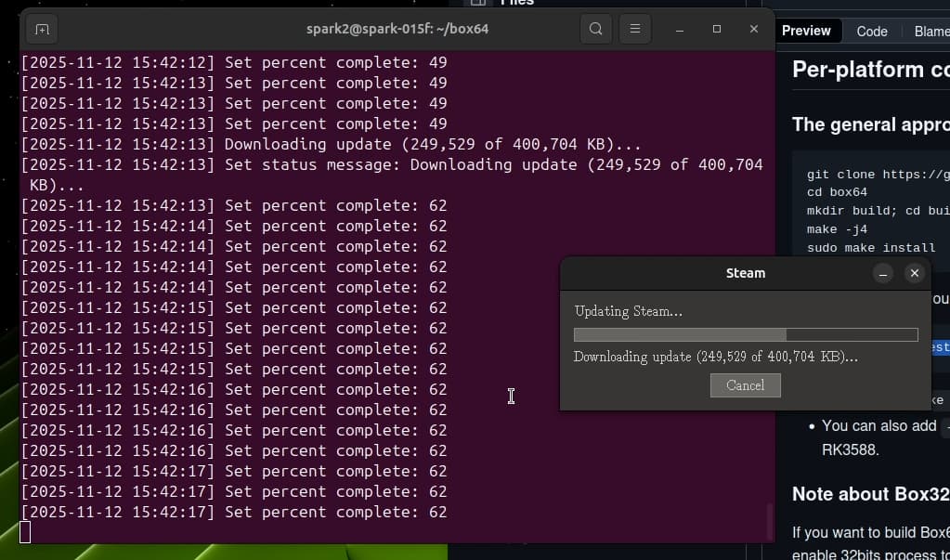Click the Steam update progress bar
The width and height of the screenshot is (950, 560).
click(745, 334)
